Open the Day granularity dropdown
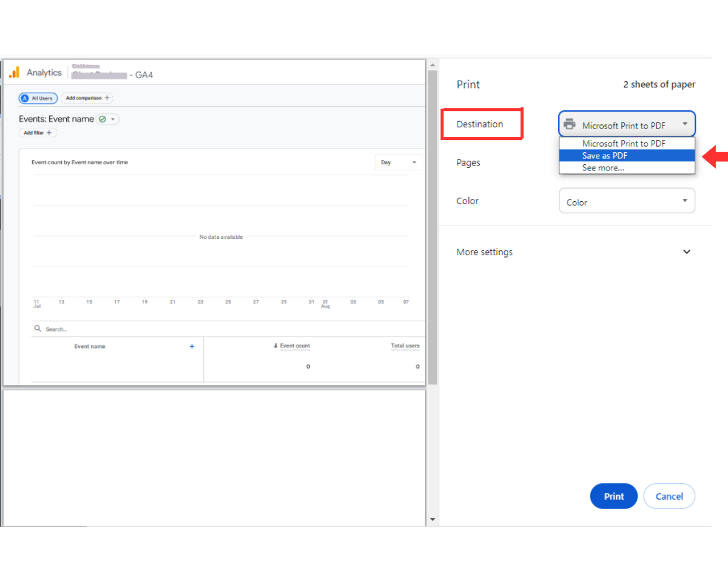728x582 pixels. [399, 162]
